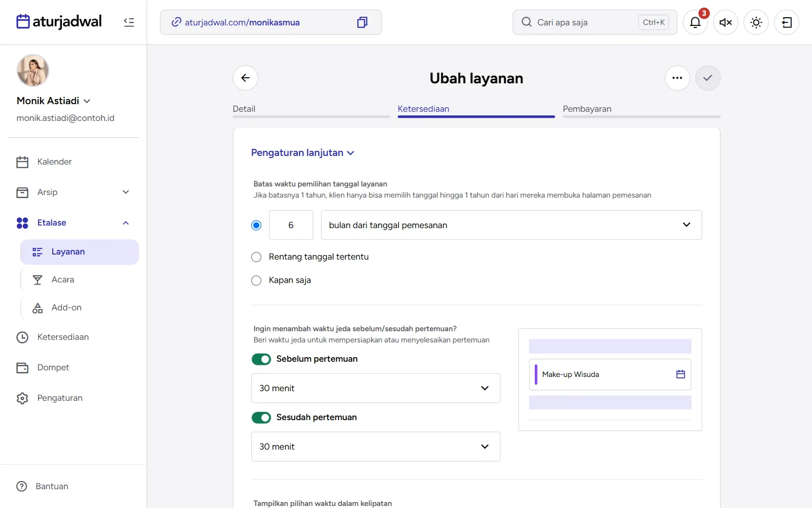The width and height of the screenshot is (812, 508).
Task: Select Add-on under Etalase
Action: [80, 308]
